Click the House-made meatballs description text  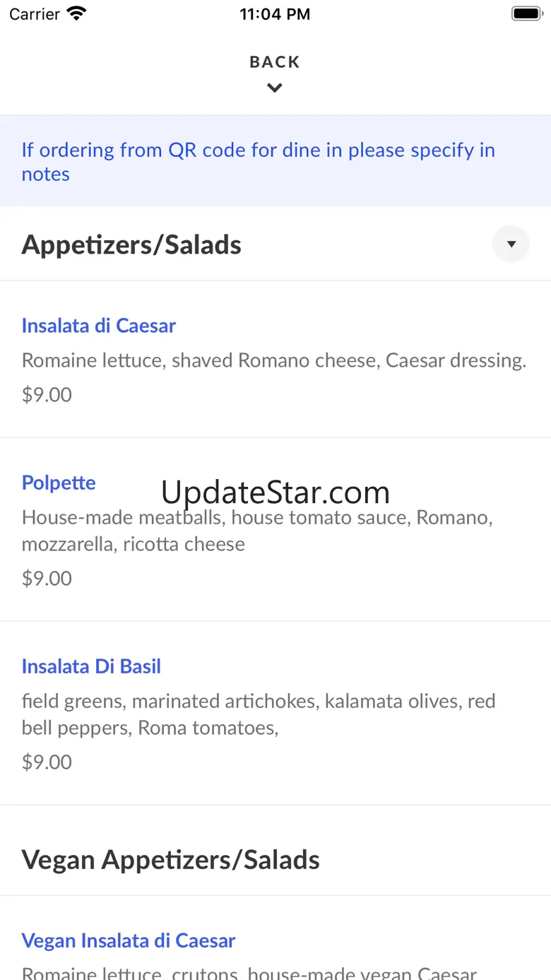click(x=257, y=531)
